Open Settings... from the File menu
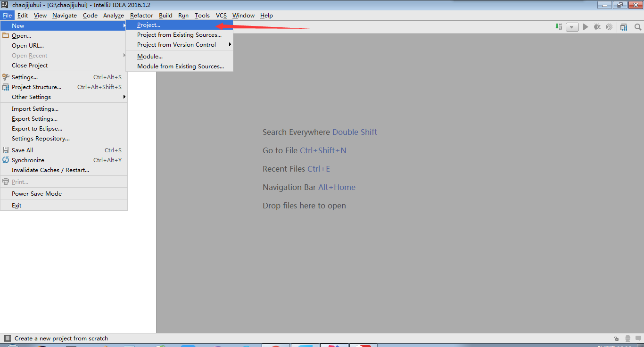 point(64,77)
